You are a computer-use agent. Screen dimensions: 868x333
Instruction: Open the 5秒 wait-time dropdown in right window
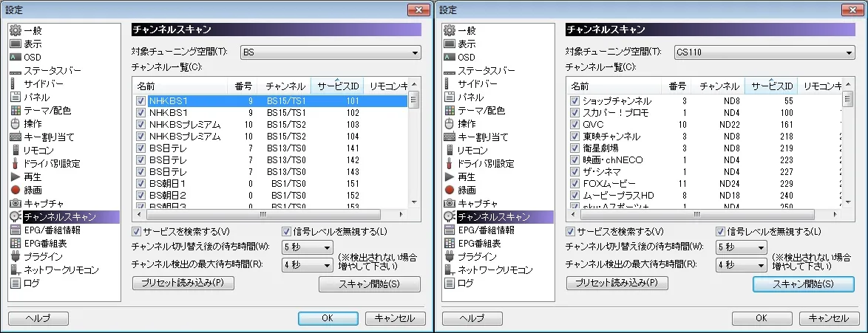[x=742, y=247]
